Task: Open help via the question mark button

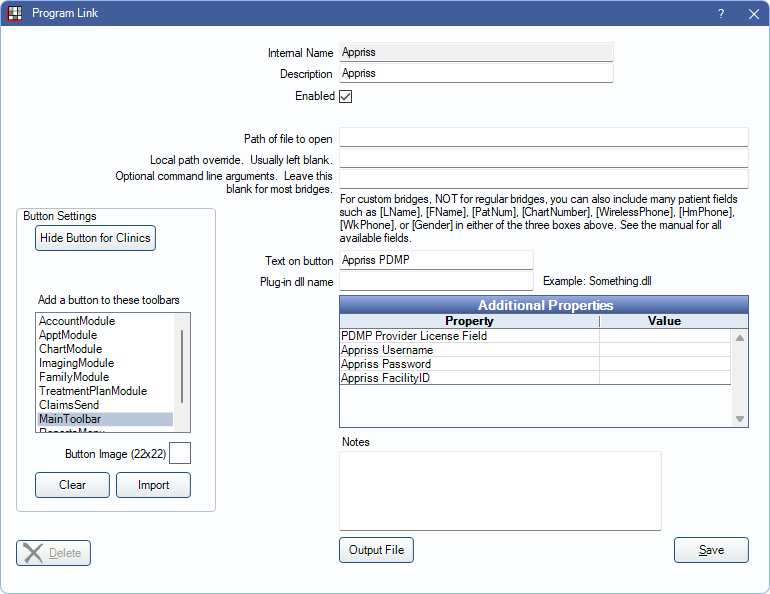Action: pos(721,14)
